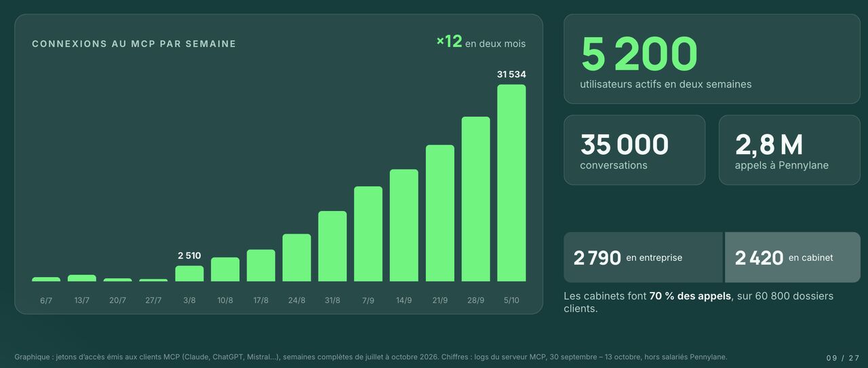
Task: Click the 2 790 en entreprise segment
Action: 644,257
